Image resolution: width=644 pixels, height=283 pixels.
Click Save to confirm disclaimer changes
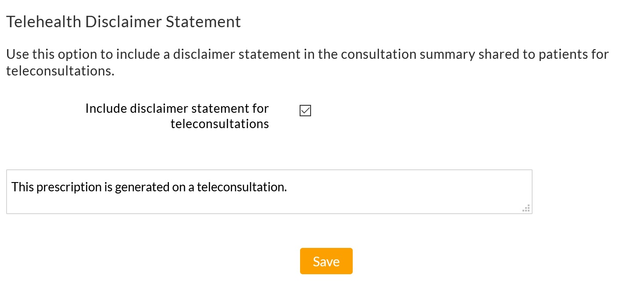[326, 261]
